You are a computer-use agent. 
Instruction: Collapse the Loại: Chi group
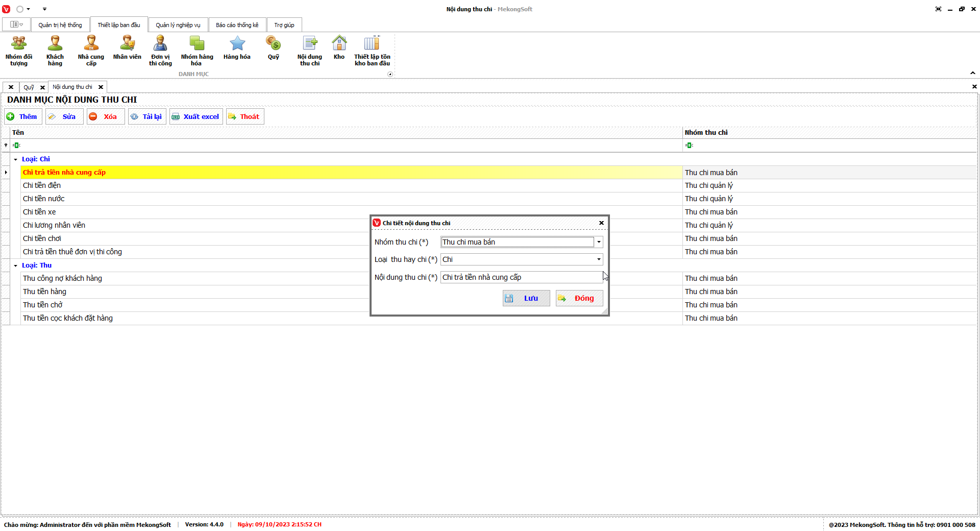(x=15, y=159)
